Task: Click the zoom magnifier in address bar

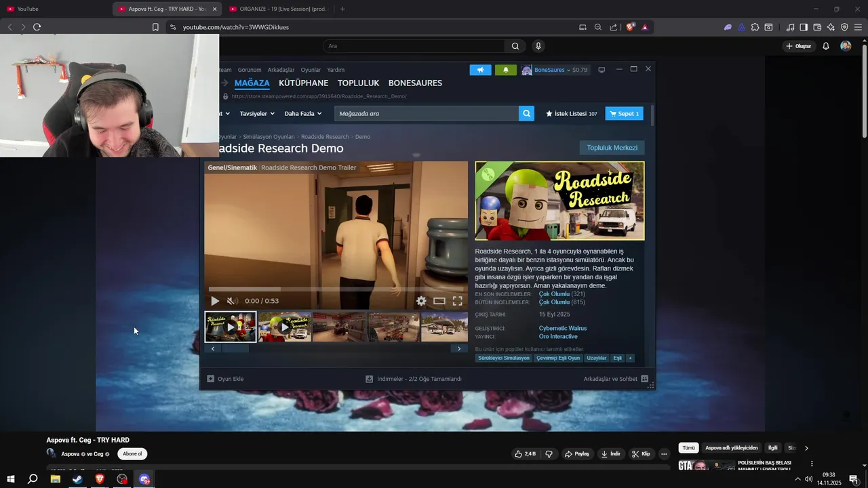Action: (x=598, y=27)
